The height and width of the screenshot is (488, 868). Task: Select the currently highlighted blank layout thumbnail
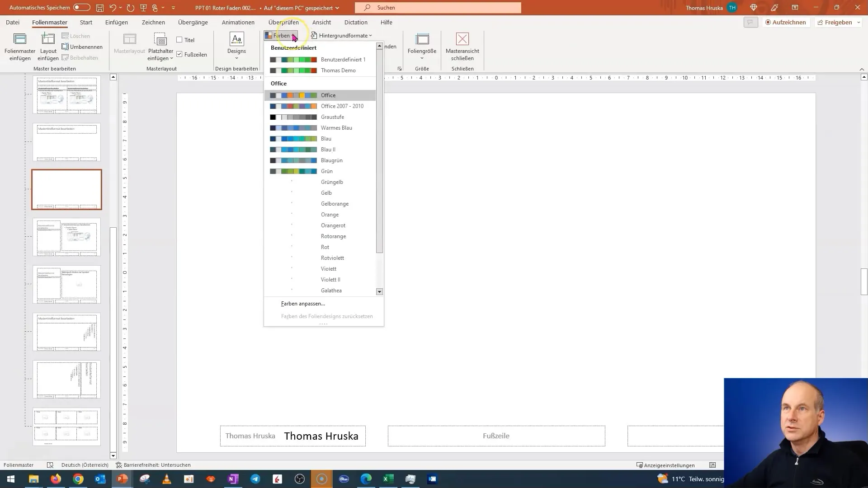point(66,189)
